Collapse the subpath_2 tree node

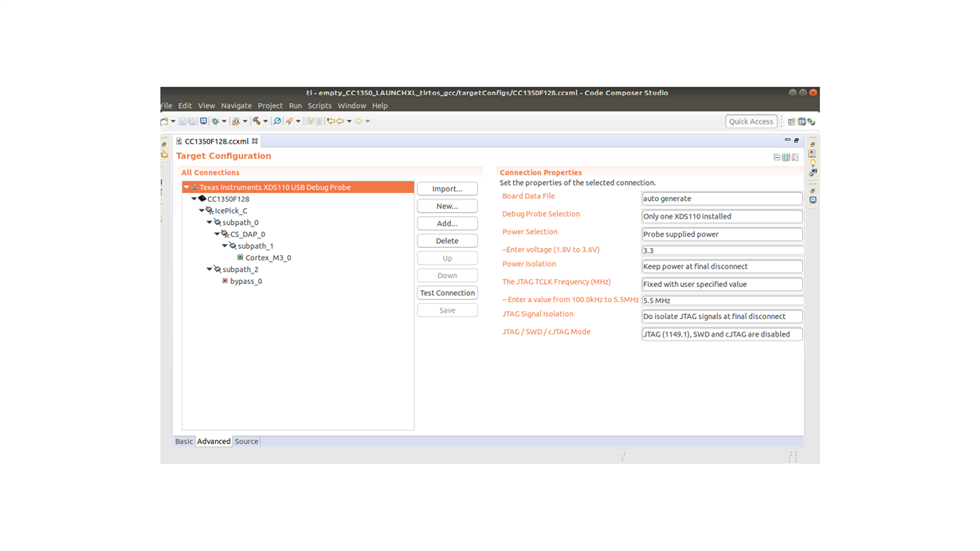(x=210, y=270)
